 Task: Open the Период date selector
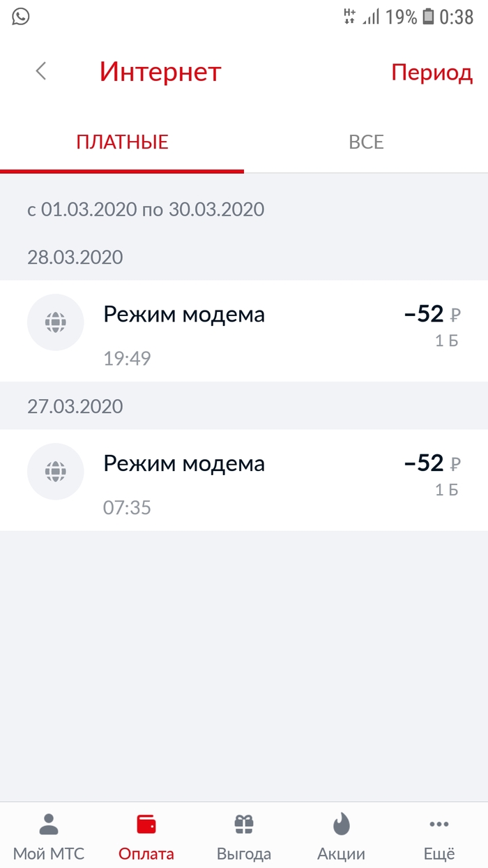coord(432,72)
